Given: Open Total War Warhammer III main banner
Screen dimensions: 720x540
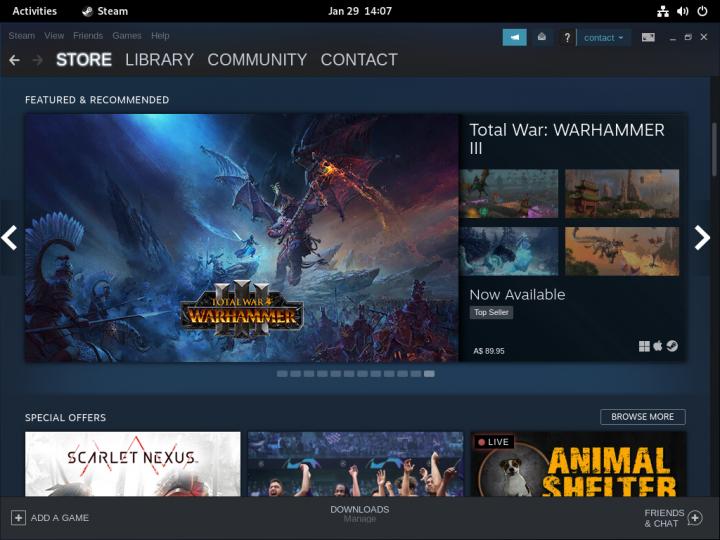Looking at the screenshot, I should pyautogui.click(x=242, y=238).
